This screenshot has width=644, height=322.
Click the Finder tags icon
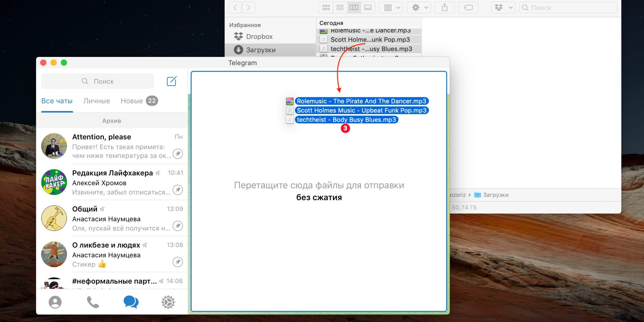468,8
